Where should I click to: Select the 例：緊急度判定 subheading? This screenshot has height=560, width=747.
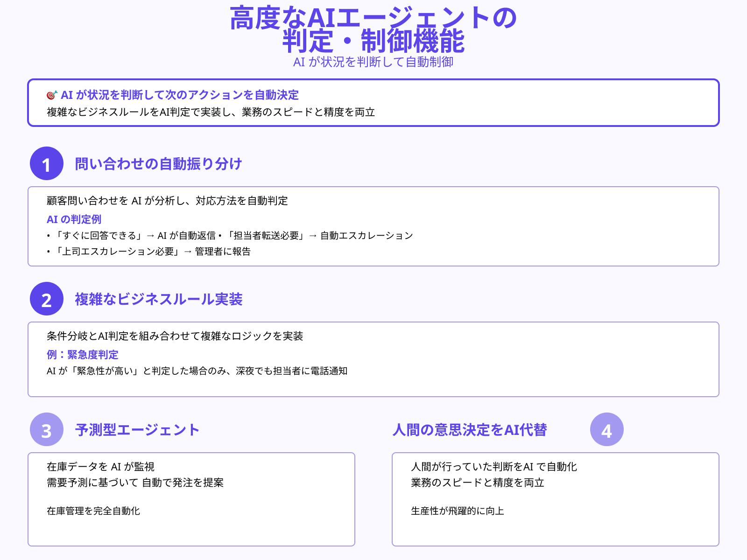pos(82,355)
